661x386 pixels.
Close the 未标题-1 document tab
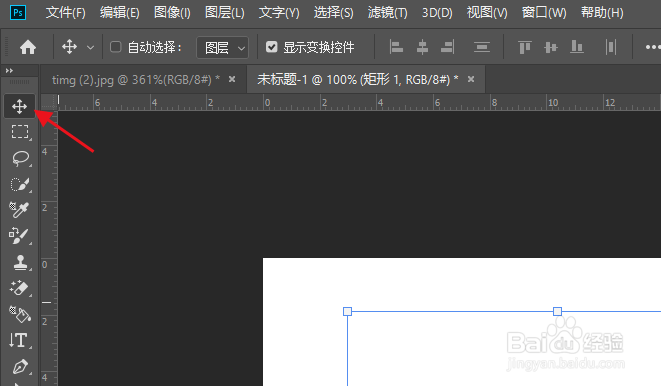point(471,79)
